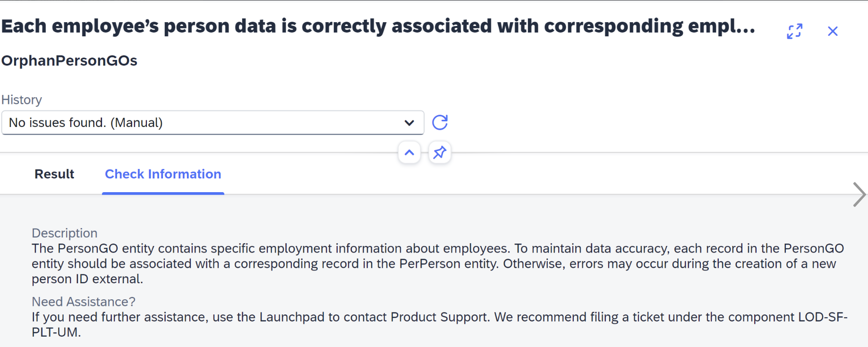The width and height of the screenshot is (868, 347).
Task: Close the check details panel
Action: [833, 31]
